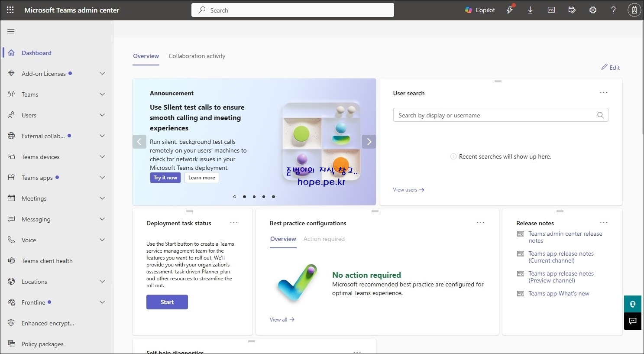The image size is (644, 354).
Task: Click the Messaging chat icon
Action: click(x=11, y=219)
